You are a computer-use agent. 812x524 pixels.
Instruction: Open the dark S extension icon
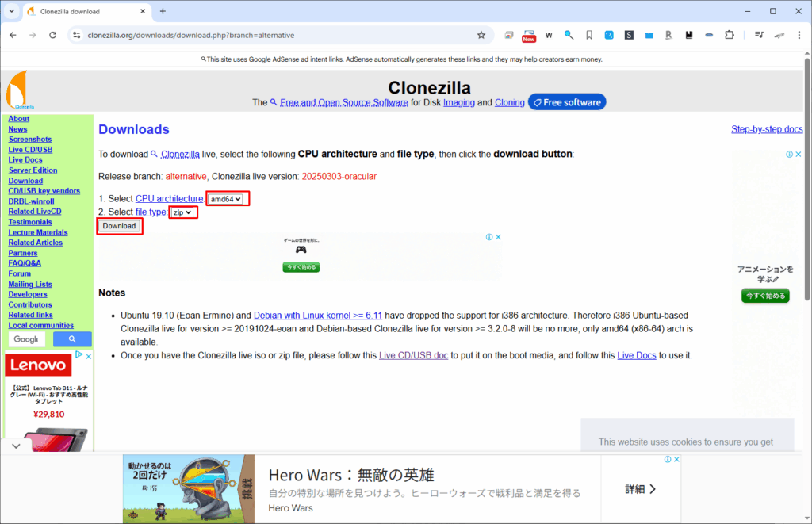coord(629,35)
